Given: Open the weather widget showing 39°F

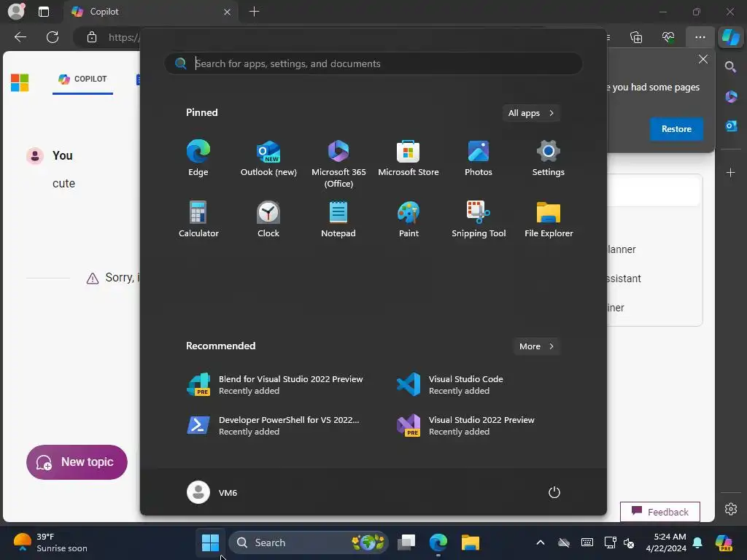Looking at the screenshot, I should pos(50,542).
